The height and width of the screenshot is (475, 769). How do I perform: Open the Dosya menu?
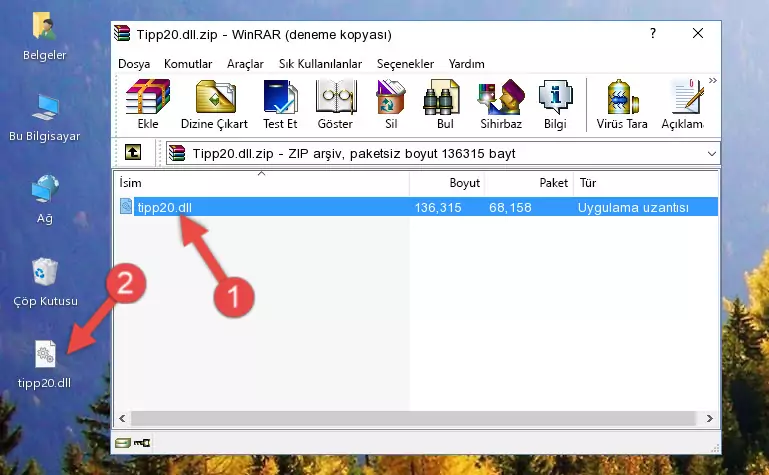[134, 64]
